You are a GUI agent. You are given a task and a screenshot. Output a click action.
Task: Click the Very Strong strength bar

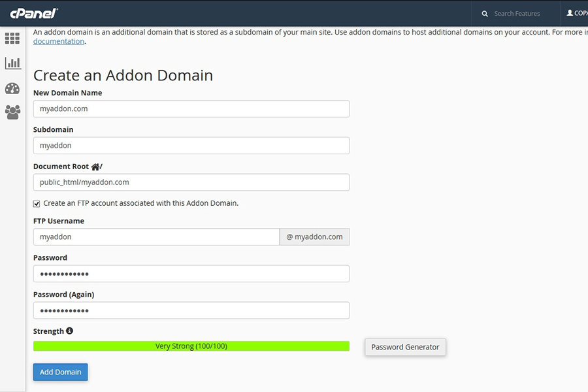[191, 346]
